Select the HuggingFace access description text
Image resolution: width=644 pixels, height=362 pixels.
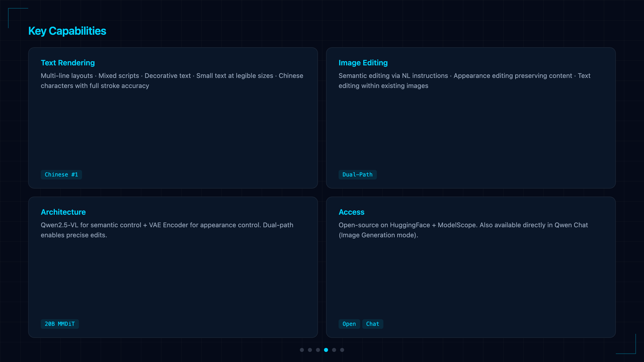[x=463, y=230]
